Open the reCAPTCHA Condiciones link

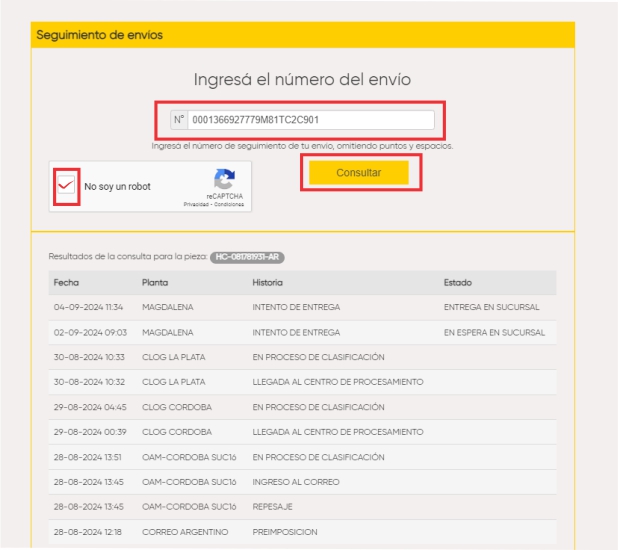(227, 204)
